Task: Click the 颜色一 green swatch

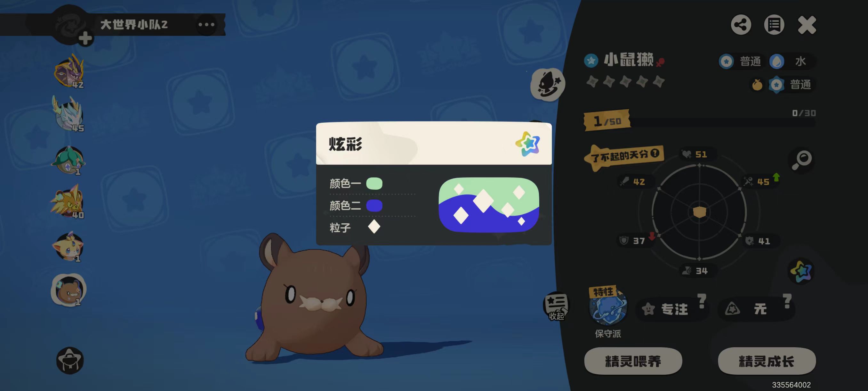Action: click(374, 184)
